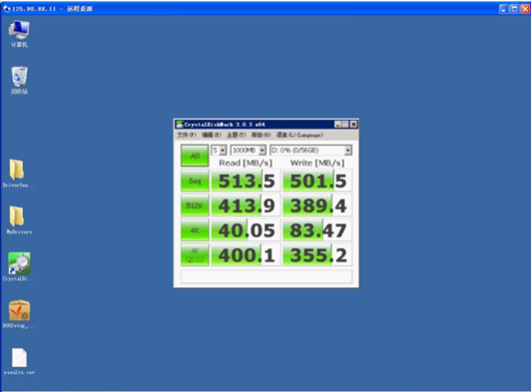Open the Recycle Bin desktop icon
The height and width of the screenshot is (392, 532).
[x=19, y=80]
